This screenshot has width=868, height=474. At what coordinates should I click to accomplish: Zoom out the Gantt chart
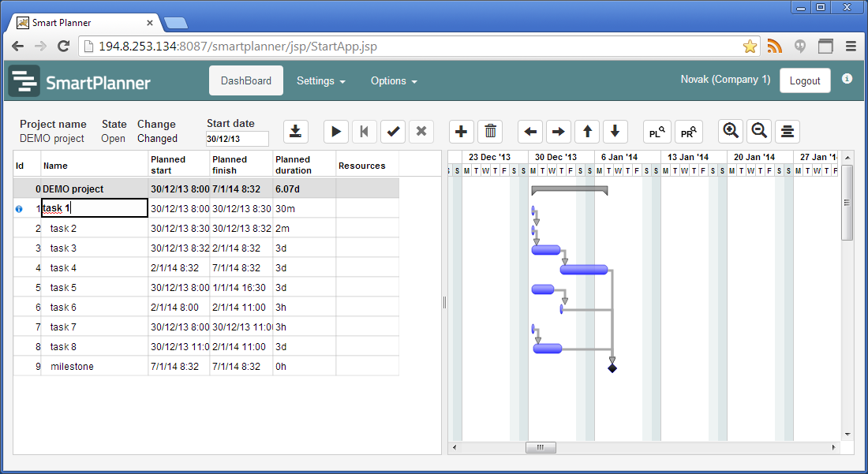click(x=759, y=132)
